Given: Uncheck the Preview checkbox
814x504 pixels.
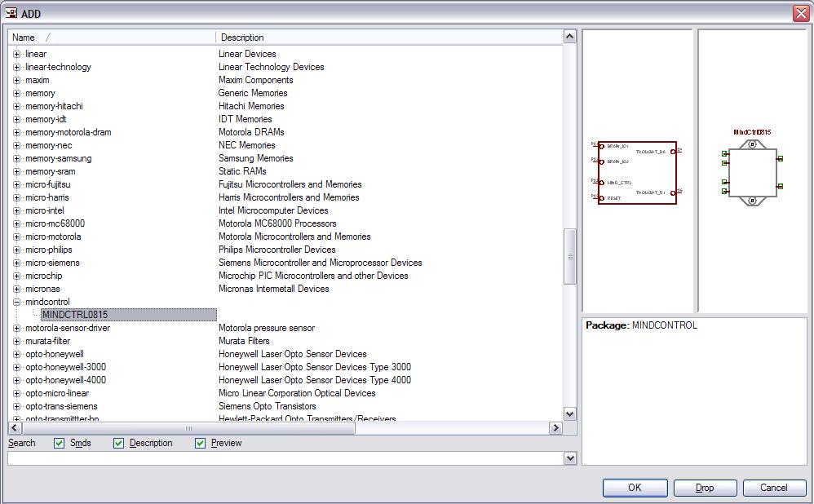Looking at the screenshot, I should pyautogui.click(x=200, y=443).
